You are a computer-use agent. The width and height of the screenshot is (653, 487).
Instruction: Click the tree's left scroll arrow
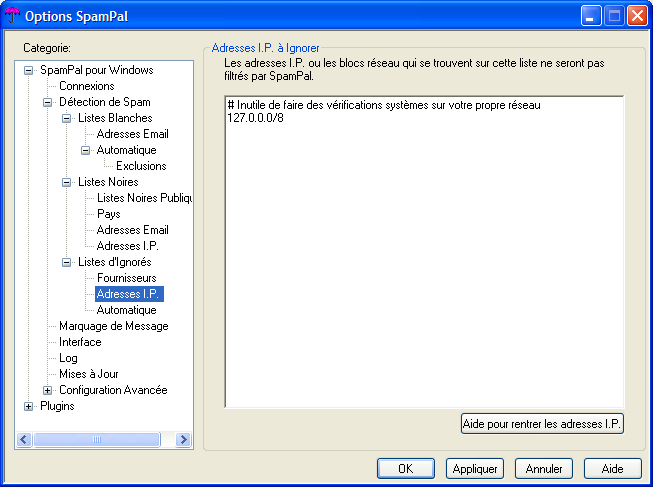point(24,440)
